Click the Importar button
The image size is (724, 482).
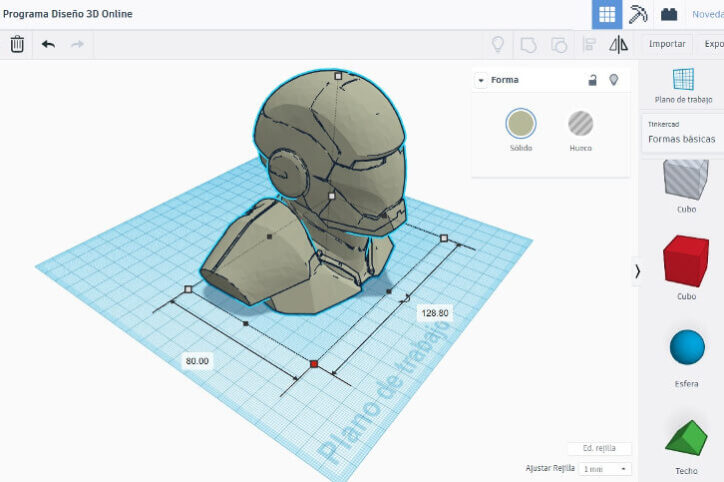tap(667, 44)
